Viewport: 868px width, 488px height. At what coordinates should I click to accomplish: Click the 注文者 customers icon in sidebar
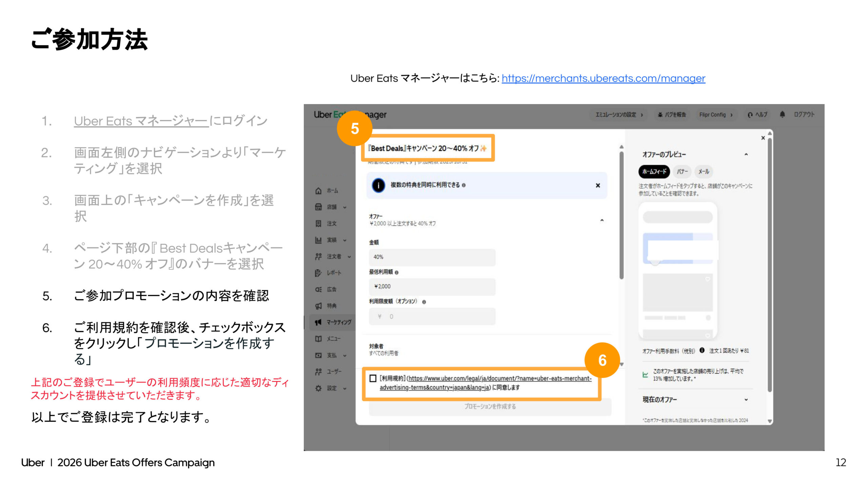click(x=318, y=257)
